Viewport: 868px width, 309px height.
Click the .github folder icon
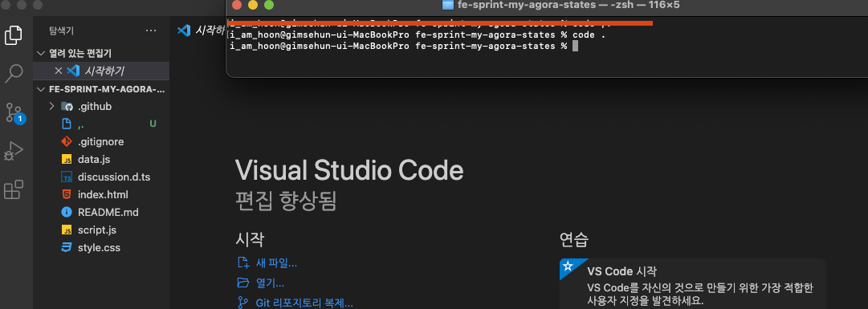coord(67,106)
